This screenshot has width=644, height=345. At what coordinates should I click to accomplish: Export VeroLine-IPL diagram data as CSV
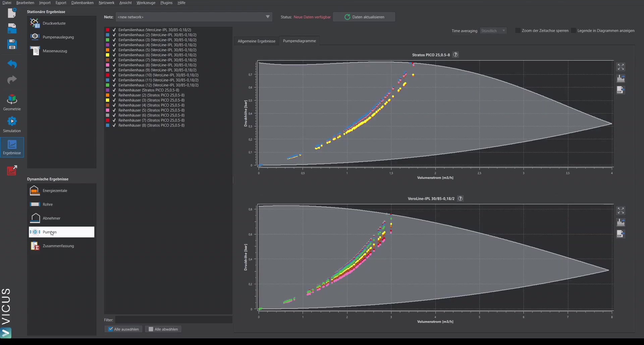[621, 234]
